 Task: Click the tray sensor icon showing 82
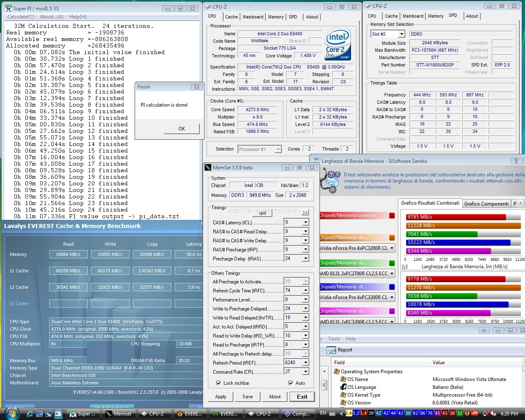[x=415, y=413]
